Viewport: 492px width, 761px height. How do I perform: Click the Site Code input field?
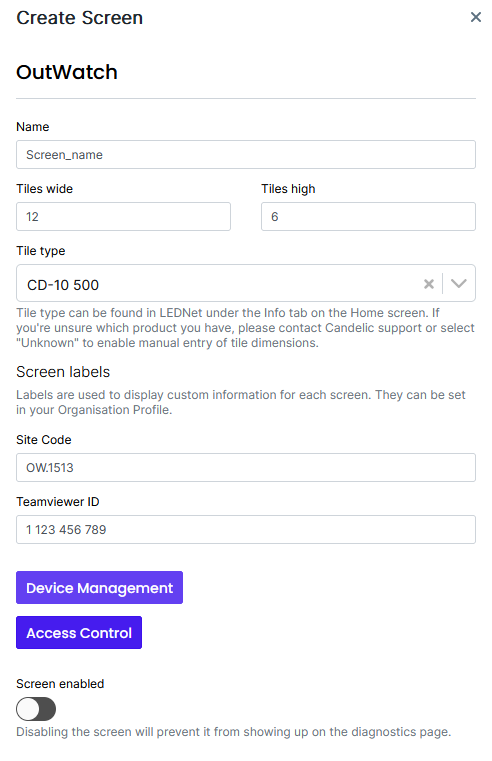pos(246,467)
